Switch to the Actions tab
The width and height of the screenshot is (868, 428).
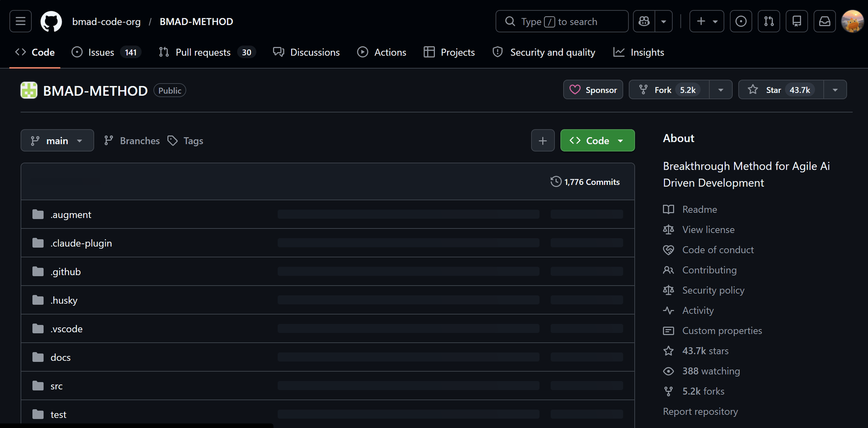(381, 52)
